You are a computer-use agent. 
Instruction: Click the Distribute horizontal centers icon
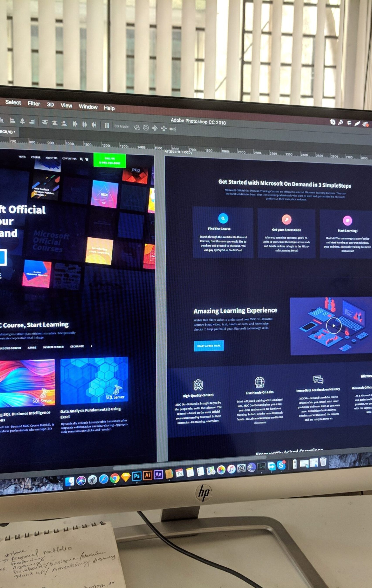click(85, 125)
